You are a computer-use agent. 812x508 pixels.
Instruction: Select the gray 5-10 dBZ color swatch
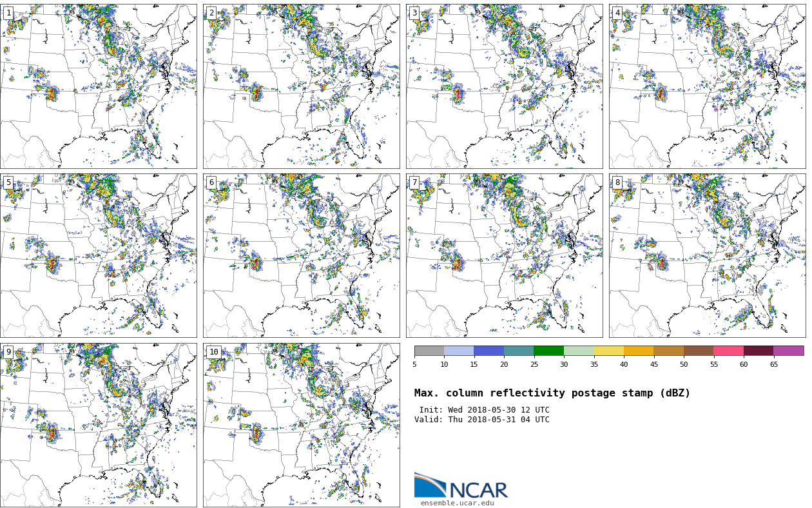(429, 351)
